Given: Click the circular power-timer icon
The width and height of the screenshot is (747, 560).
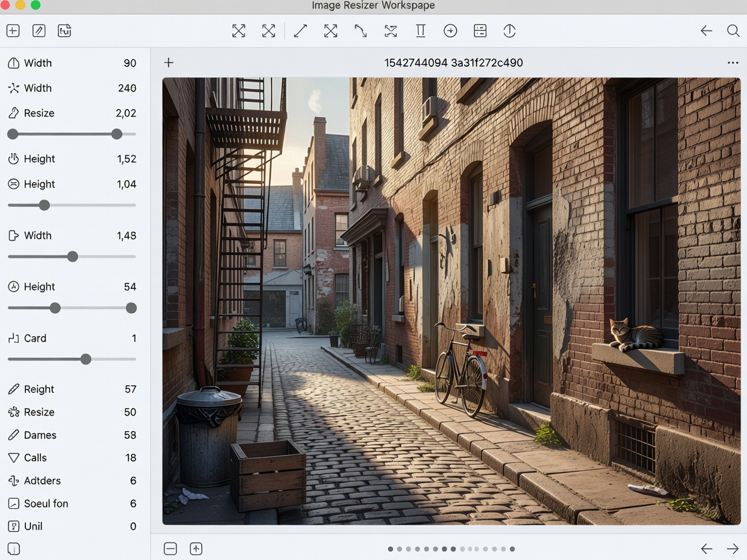Looking at the screenshot, I should point(509,31).
